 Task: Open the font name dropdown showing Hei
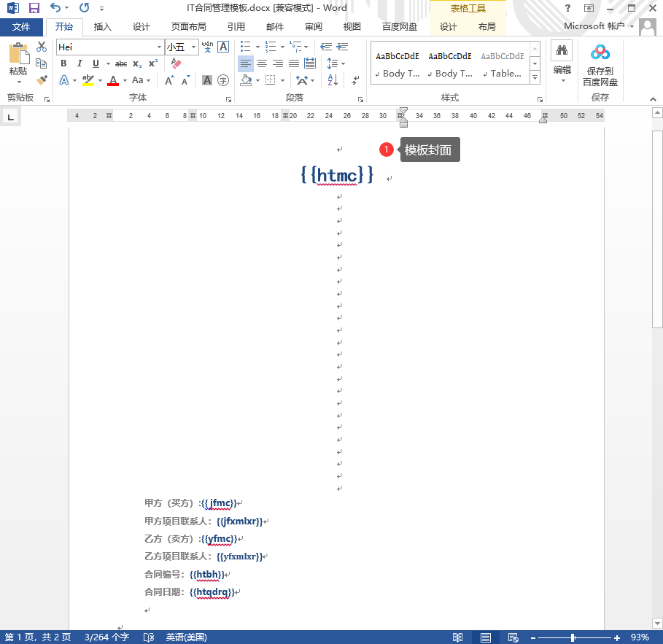click(159, 47)
